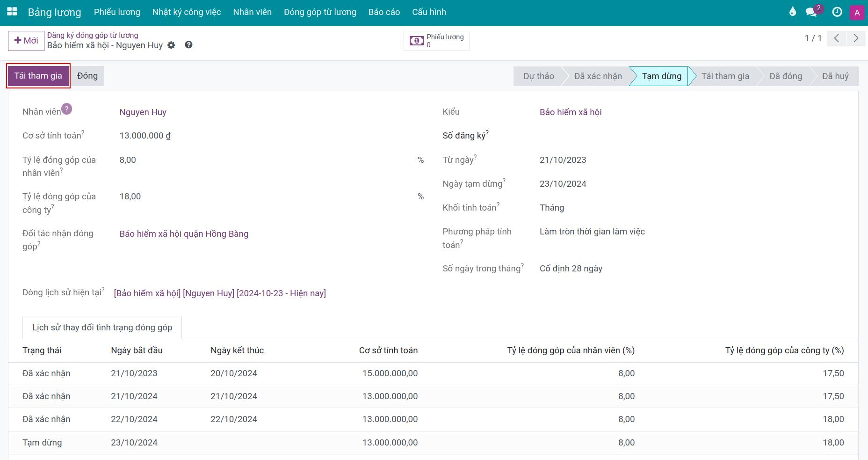Open the apps grid home menu

pyautogui.click(x=12, y=12)
